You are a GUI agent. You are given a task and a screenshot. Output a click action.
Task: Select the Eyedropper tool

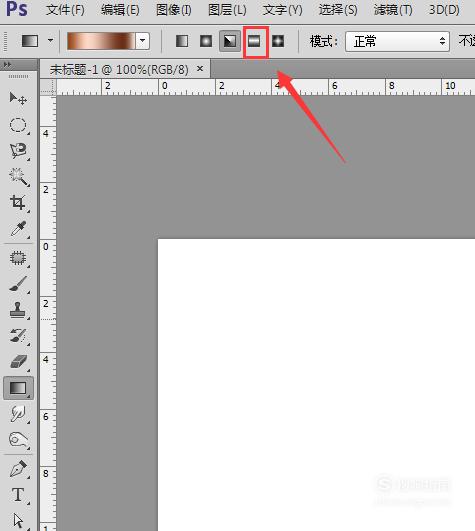18,229
